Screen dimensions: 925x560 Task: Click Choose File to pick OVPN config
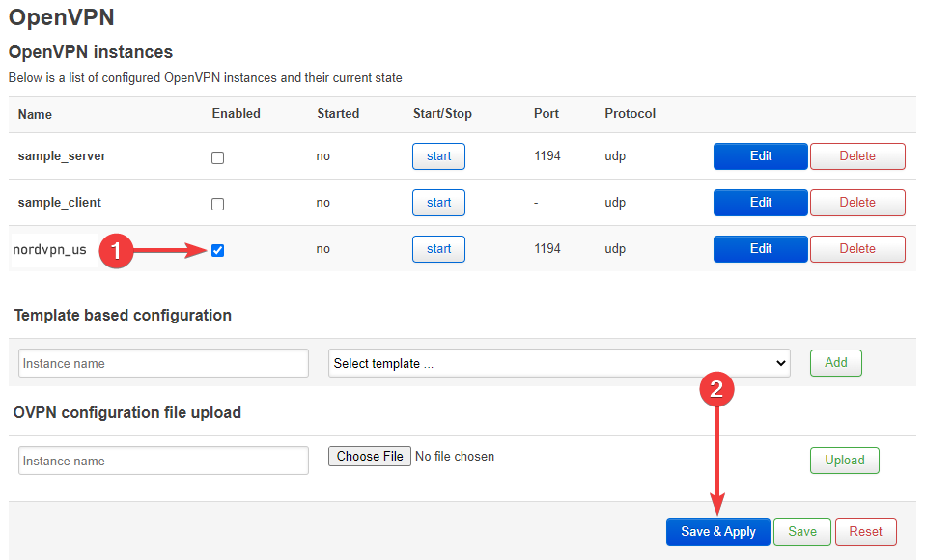pyautogui.click(x=370, y=457)
